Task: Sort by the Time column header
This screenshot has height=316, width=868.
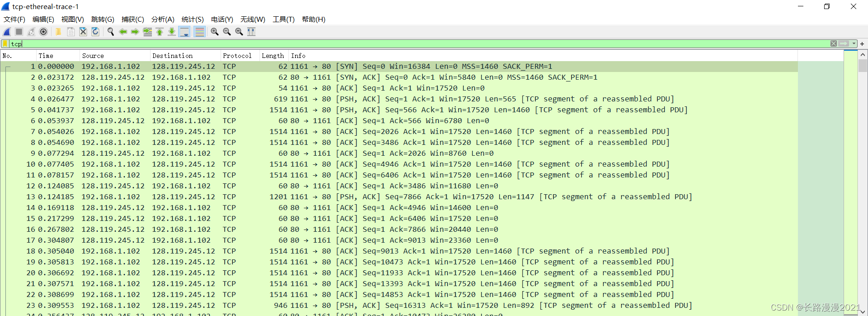Action: [58, 56]
